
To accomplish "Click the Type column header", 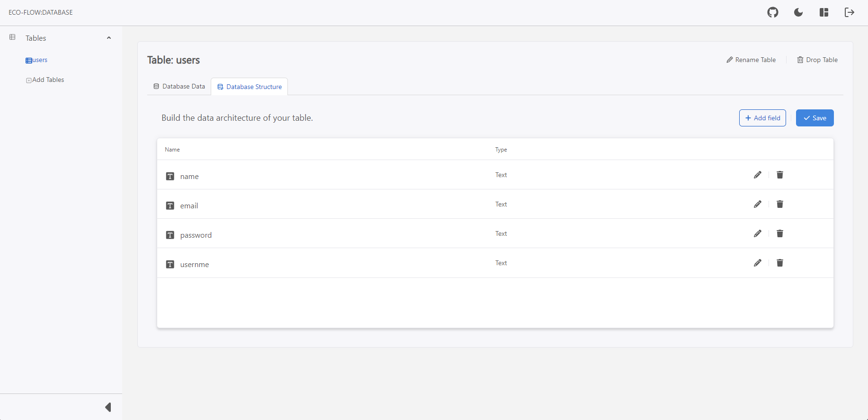I will tap(501, 150).
